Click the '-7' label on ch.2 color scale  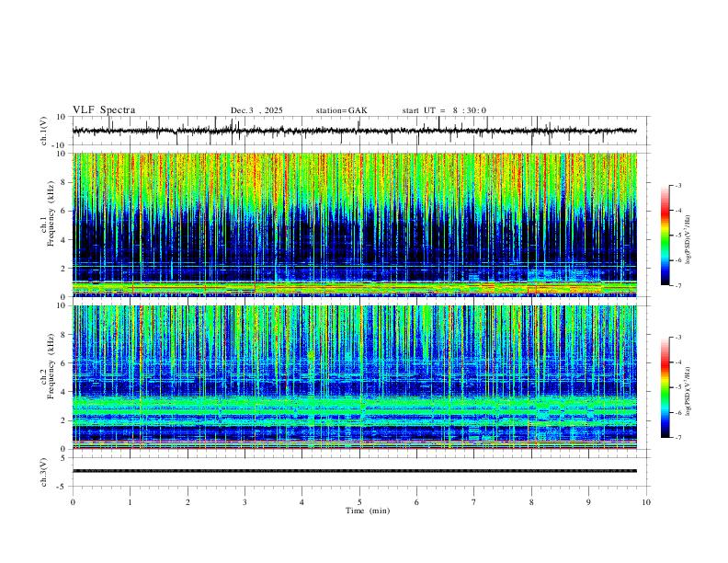(x=677, y=437)
